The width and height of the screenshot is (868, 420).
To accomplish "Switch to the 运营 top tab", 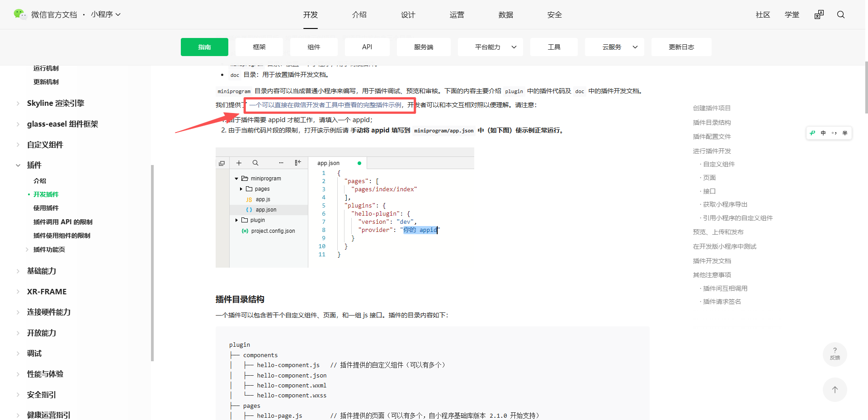I will pos(457,14).
